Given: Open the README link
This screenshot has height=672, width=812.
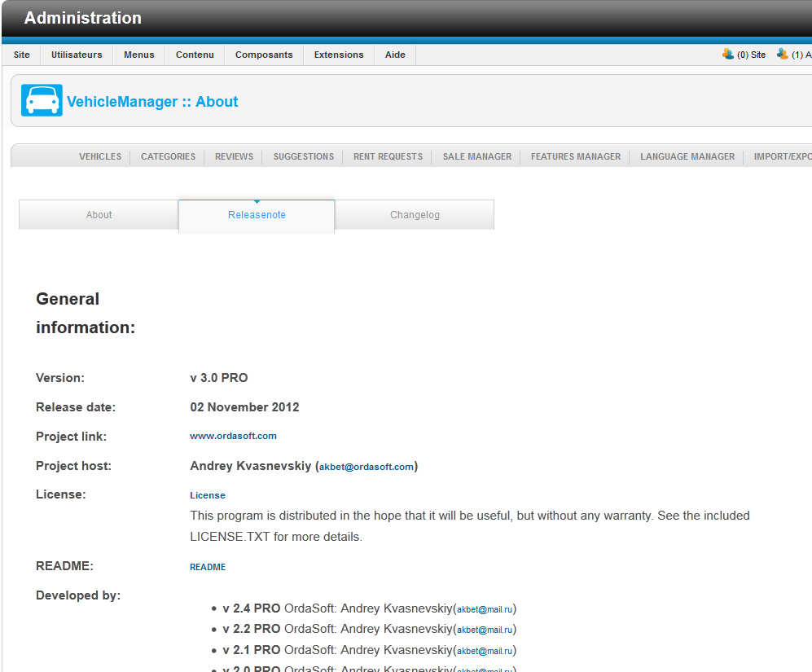Looking at the screenshot, I should [x=208, y=567].
